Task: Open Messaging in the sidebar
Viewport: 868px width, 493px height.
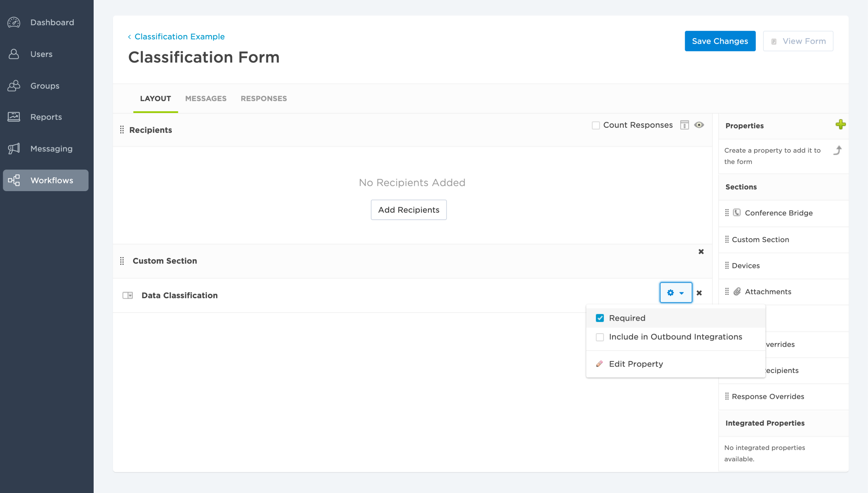Action: click(x=46, y=148)
